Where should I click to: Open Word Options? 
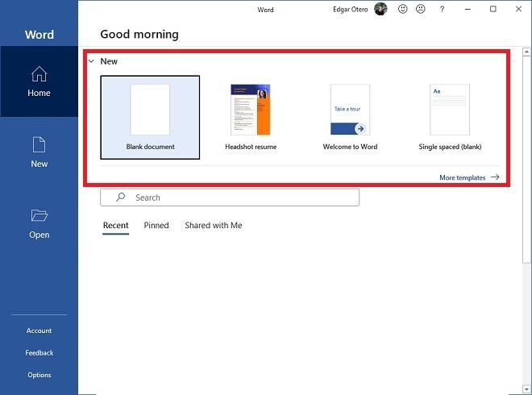(39, 375)
